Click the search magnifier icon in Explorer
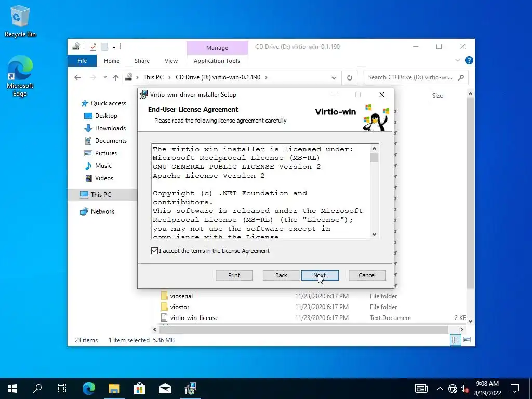532x399 pixels. pos(461,77)
